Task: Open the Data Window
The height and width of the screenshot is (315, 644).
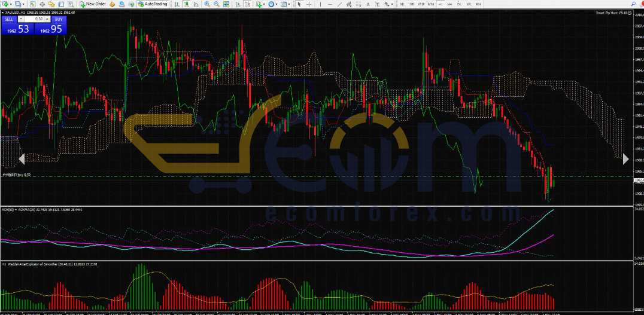Action: (x=42, y=4)
